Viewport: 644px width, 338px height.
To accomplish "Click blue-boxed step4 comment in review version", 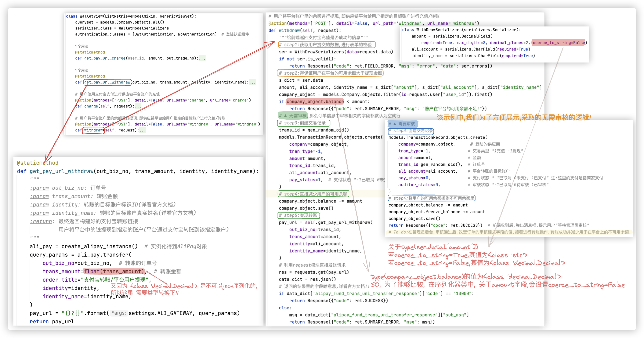I will click(x=431, y=198).
